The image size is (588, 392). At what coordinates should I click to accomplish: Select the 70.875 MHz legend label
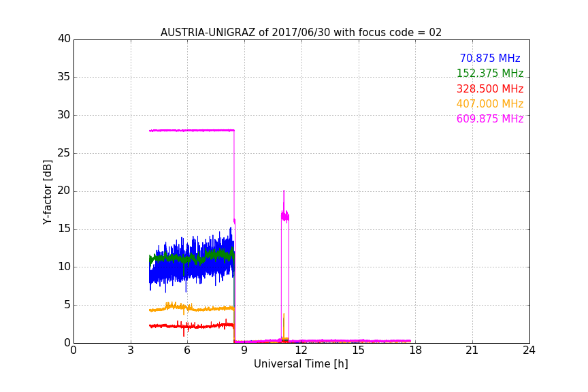490,59
